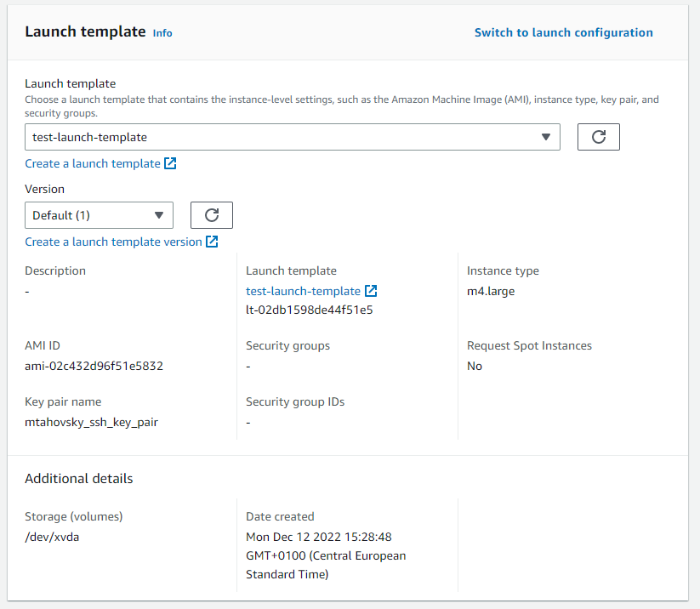Switch to launch configuration
This screenshot has height=609, width=700.
[563, 31]
